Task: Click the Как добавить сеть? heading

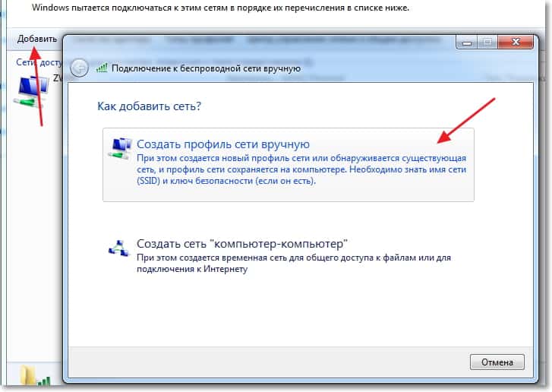Action: point(149,106)
